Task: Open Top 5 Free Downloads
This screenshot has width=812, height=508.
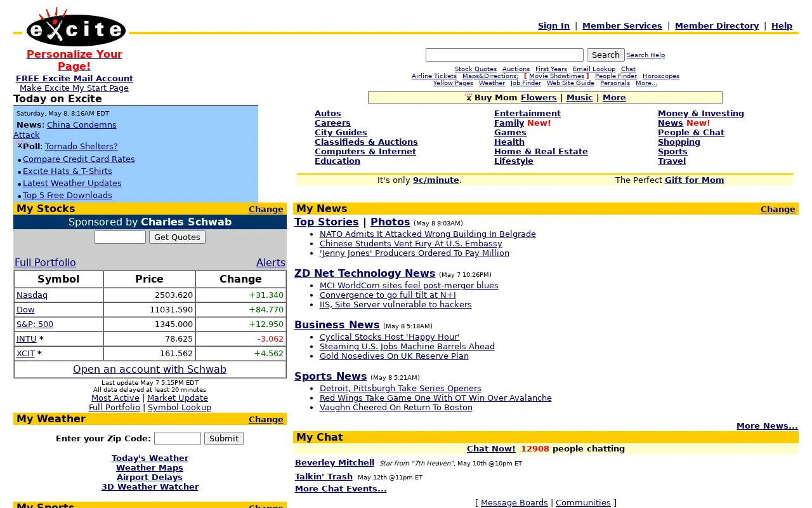Action: (x=67, y=196)
